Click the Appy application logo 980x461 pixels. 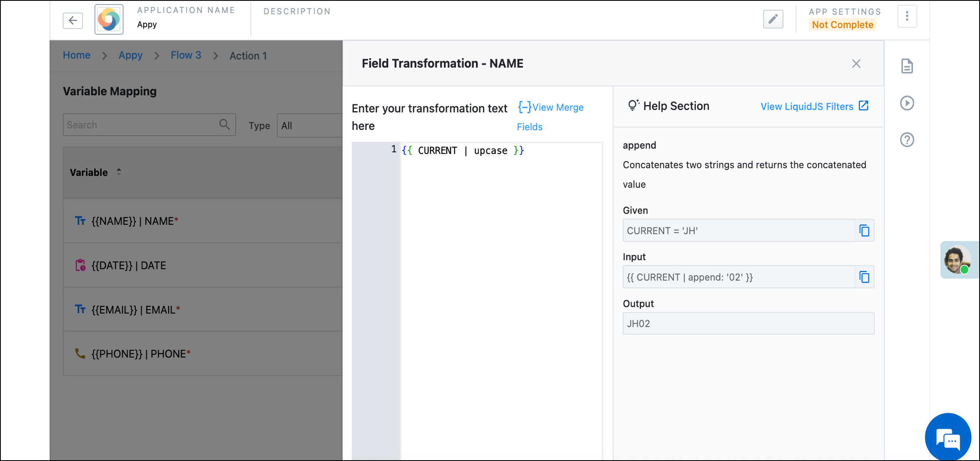coord(109,20)
